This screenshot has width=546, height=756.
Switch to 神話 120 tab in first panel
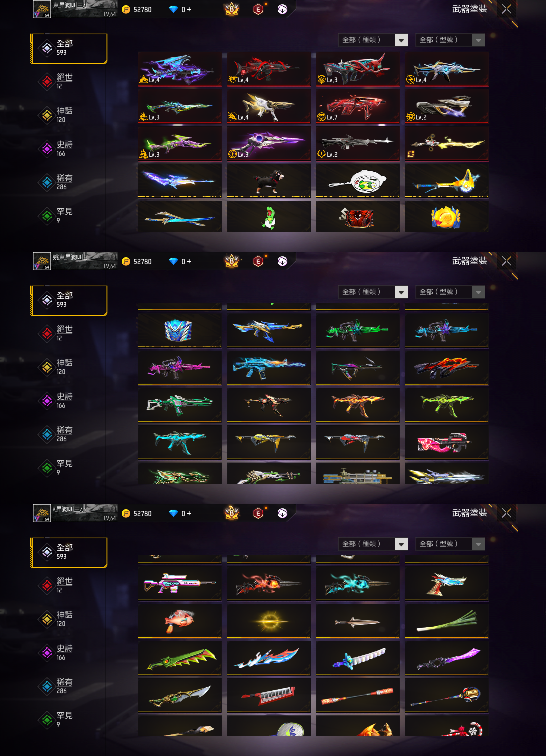click(64, 115)
